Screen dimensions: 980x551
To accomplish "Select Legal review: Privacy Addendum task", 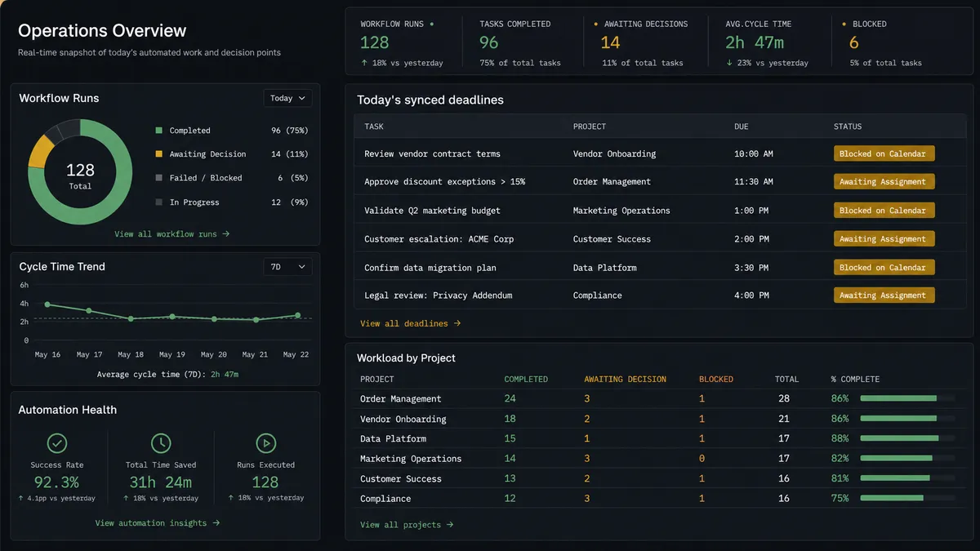I will (x=439, y=295).
